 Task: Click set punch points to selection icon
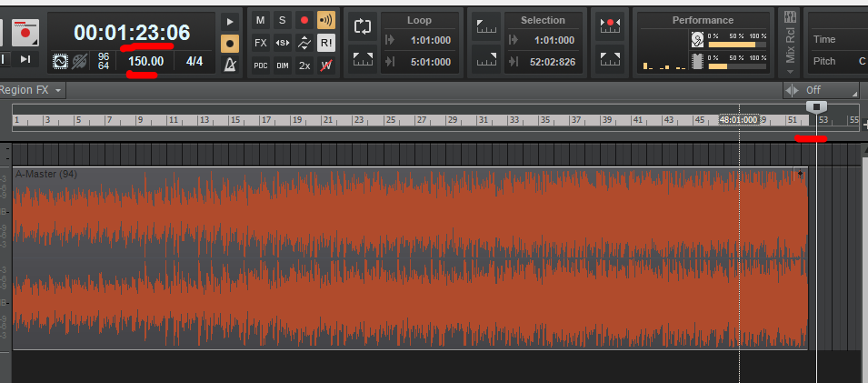610,57
